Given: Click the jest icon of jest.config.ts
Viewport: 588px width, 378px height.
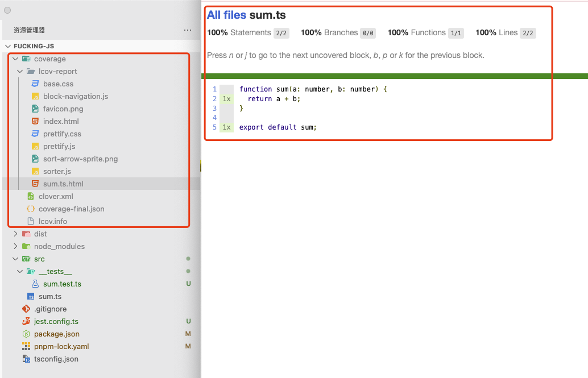Looking at the screenshot, I should coord(26,321).
